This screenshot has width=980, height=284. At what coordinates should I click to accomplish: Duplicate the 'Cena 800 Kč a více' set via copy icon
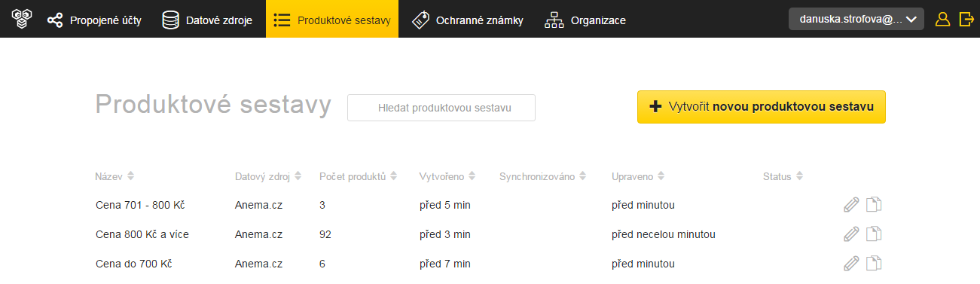[874, 234]
